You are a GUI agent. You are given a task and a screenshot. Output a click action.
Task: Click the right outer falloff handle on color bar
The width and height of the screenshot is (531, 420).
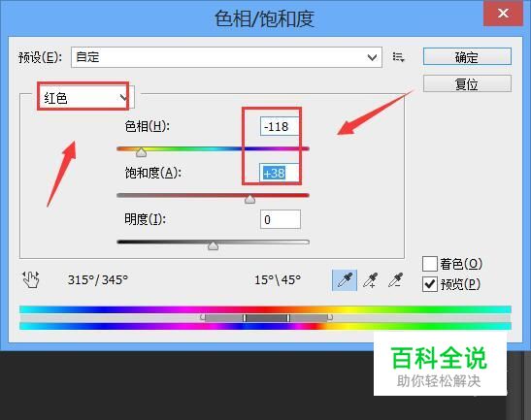point(330,317)
